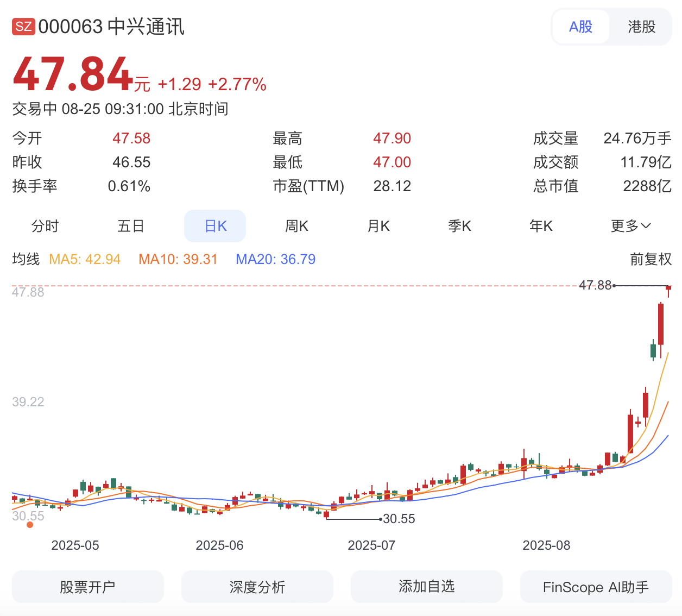The height and width of the screenshot is (616, 682).
Task: Open the 股票开户 button
Action: [88, 587]
